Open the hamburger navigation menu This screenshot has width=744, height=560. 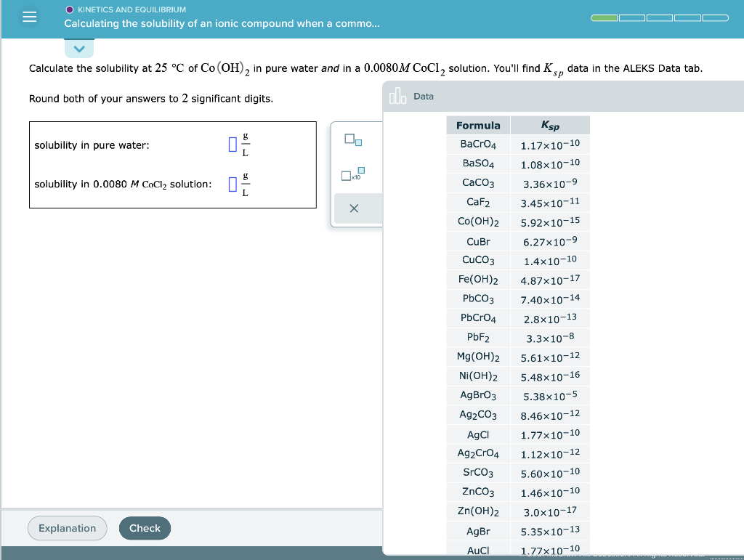[29, 16]
